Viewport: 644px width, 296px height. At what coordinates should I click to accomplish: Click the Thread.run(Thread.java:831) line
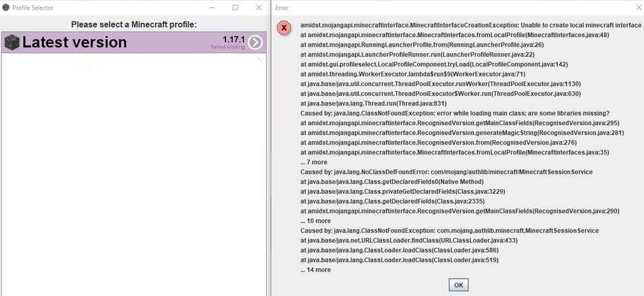[x=373, y=103]
